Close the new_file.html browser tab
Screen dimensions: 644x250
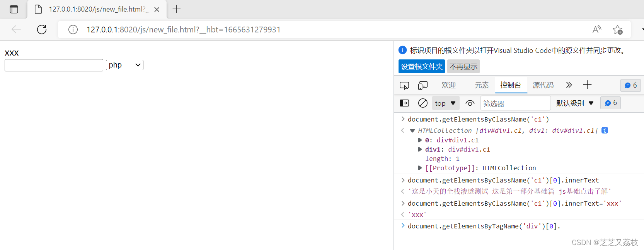coord(157,10)
